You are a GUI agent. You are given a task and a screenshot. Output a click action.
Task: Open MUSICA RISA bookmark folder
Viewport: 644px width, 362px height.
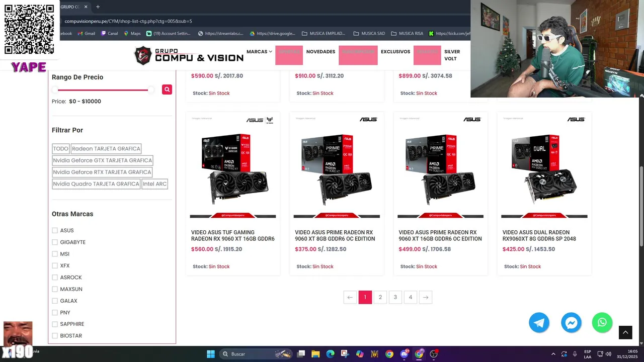(407, 34)
